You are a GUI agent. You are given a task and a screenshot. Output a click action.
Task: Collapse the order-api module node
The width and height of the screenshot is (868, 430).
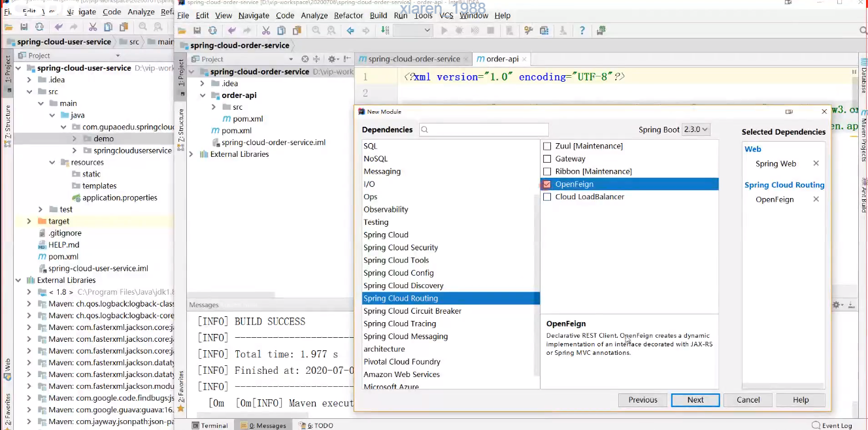point(203,95)
